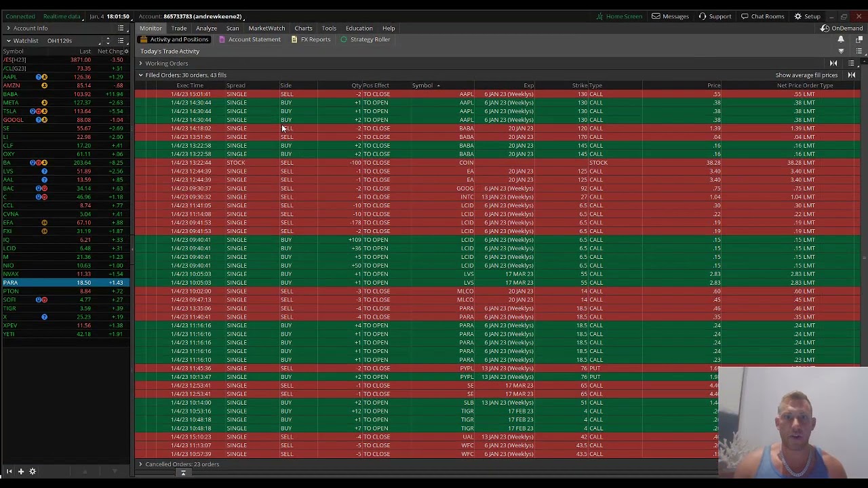Open Watchlist panel menu icon

click(121, 41)
